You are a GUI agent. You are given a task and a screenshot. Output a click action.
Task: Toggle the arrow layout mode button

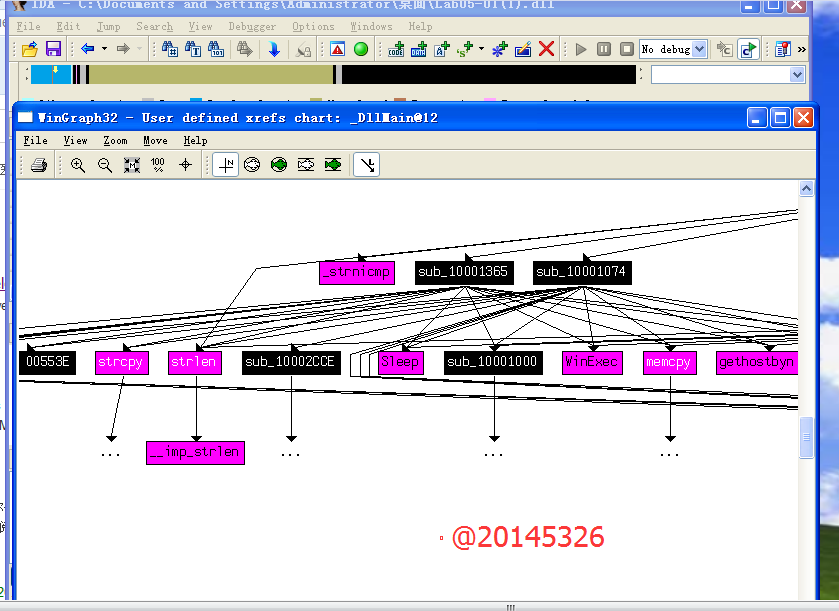coord(368,165)
